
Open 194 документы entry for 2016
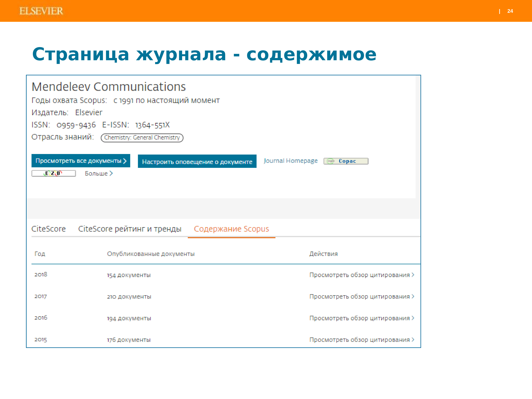click(x=129, y=318)
